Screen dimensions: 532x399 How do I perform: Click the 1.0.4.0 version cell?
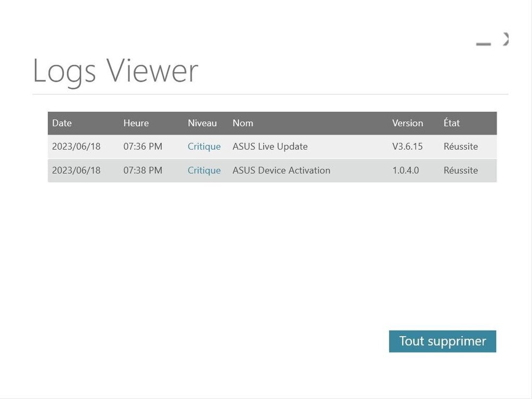(x=405, y=170)
